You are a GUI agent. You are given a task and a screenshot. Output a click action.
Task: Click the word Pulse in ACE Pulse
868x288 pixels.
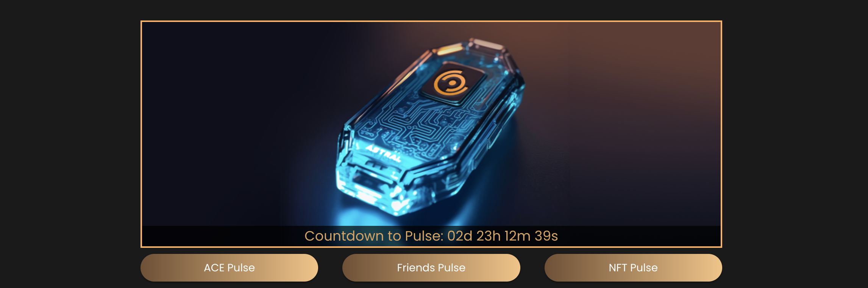pos(241,268)
